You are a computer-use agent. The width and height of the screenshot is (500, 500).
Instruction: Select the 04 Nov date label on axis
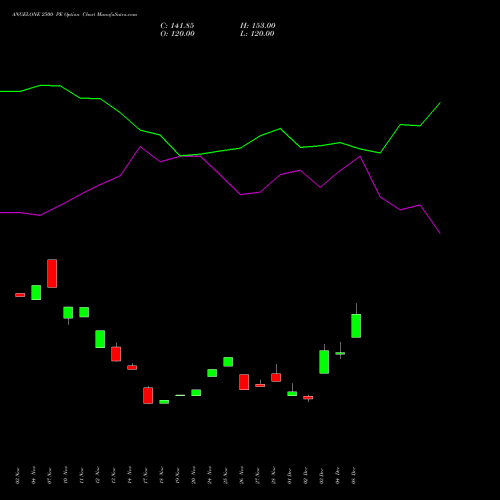[34, 475]
